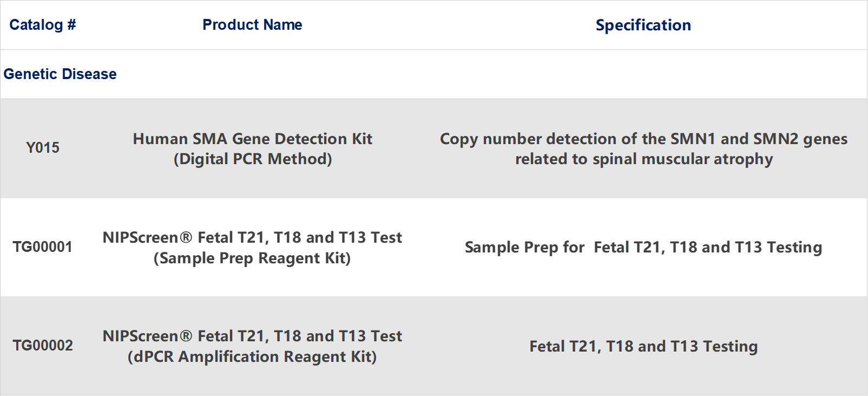
Task: Click the word "SMN2" in the specification
Action: pyautogui.click(x=775, y=139)
